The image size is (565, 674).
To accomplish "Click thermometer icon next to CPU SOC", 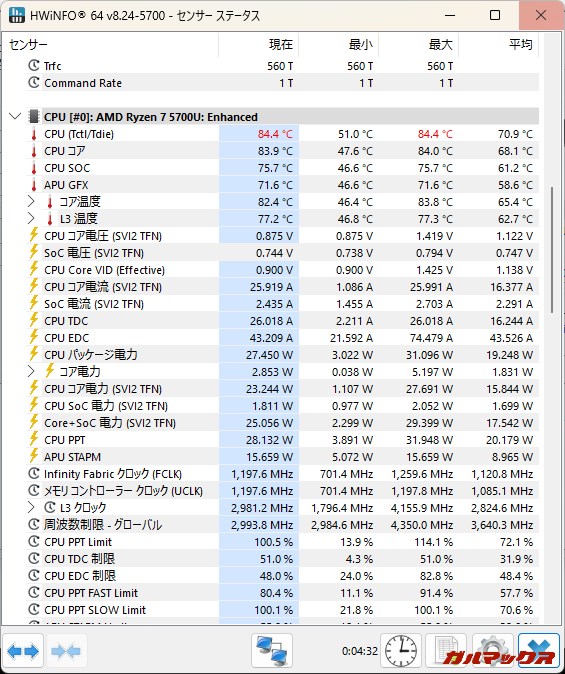I will tap(34, 168).
